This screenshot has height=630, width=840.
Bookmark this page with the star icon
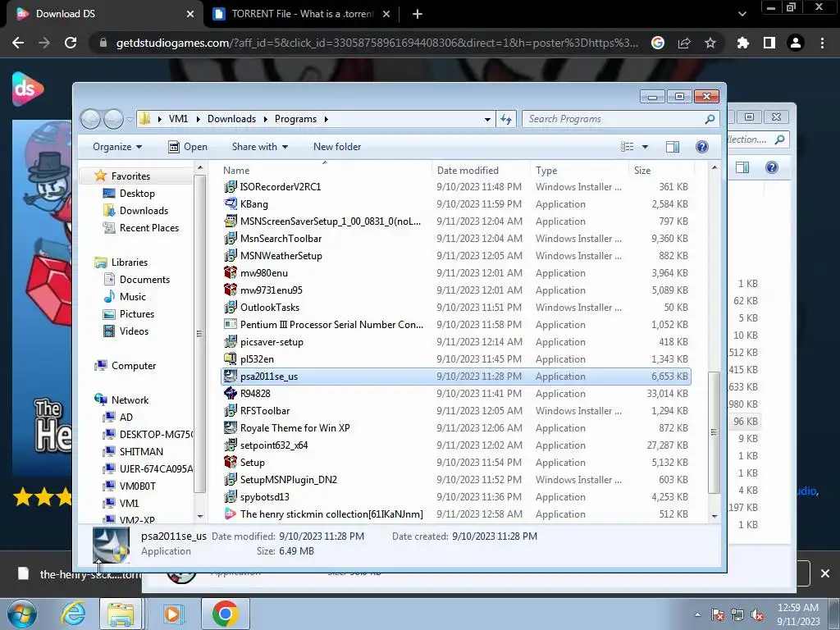pyautogui.click(x=710, y=43)
